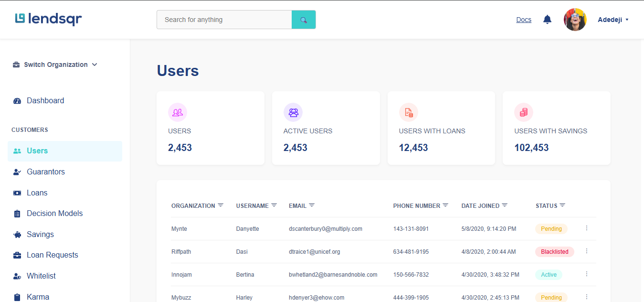Click the purple ACTIVE USERS card icon
Viewport: 644px width, 302px height.
click(x=293, y=113)
